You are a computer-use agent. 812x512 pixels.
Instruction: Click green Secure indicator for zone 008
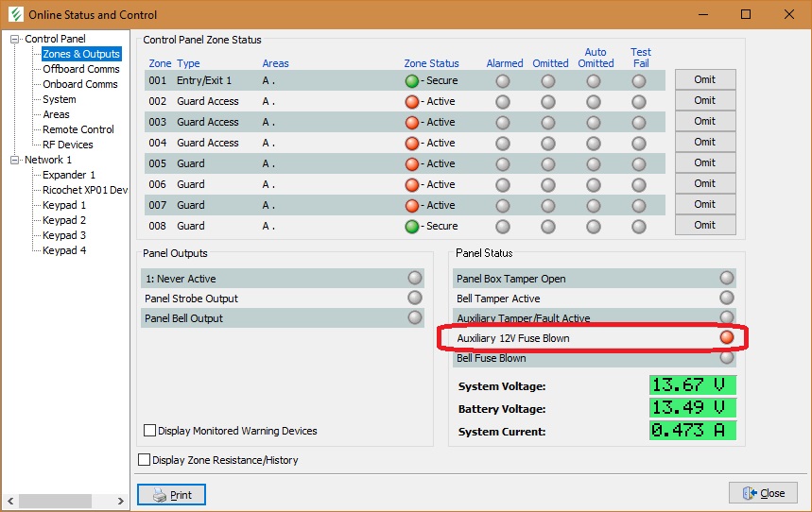click(x=412, y=226)
